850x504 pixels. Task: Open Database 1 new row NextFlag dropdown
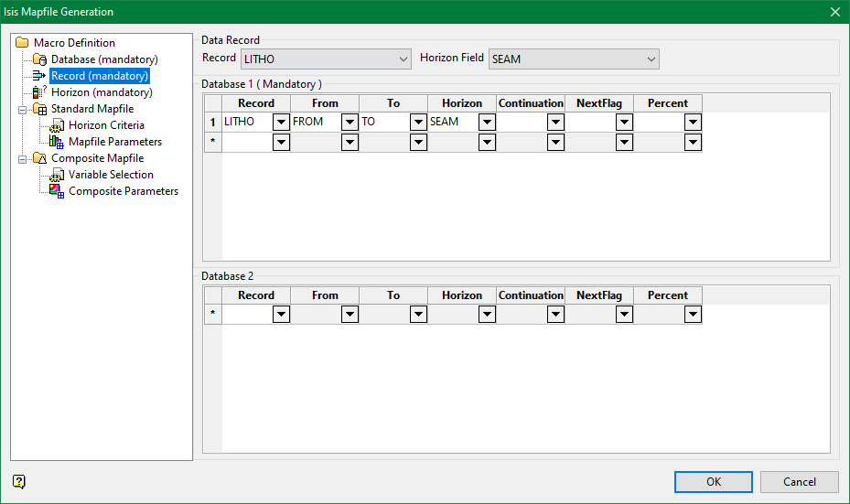(x=624, y=142)
